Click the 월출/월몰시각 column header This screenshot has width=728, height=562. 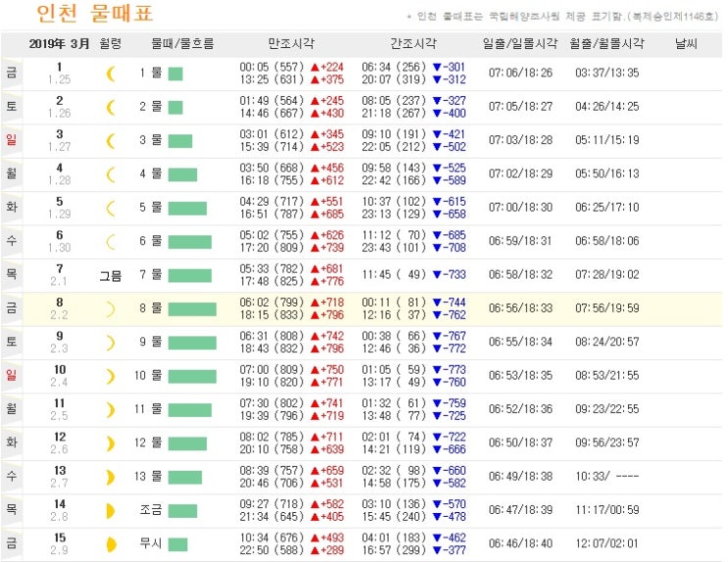pos(607,44)
